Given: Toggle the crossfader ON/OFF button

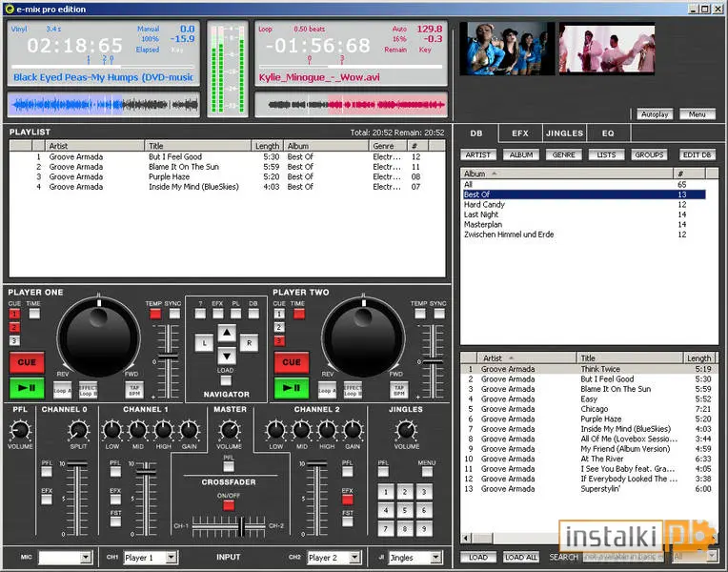Looking at the screenshot, I should tap(229, 505).
